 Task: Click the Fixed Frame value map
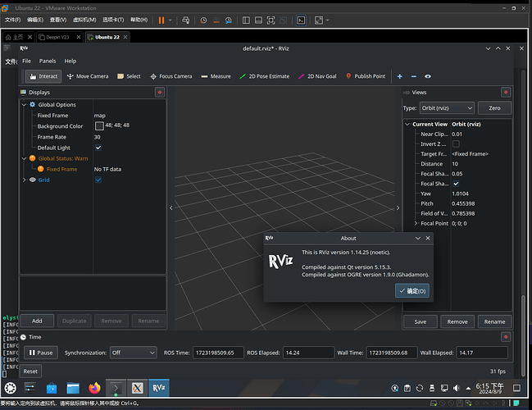tap(100, 116)
